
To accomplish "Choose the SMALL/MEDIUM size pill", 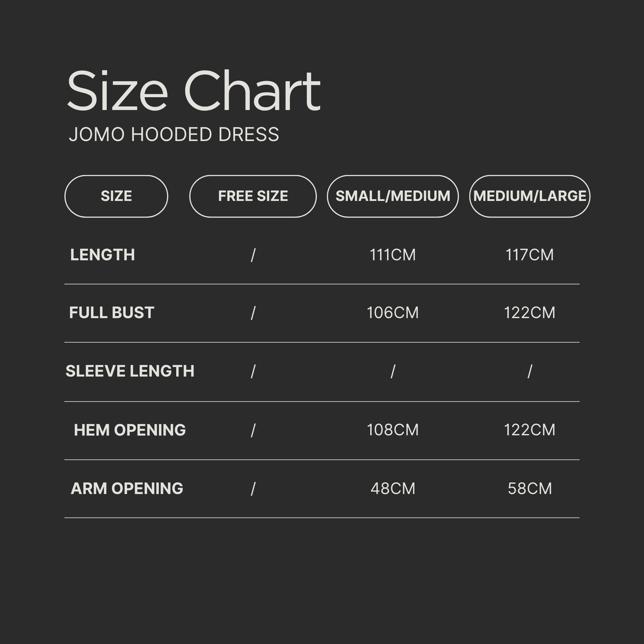I will 393,196.
